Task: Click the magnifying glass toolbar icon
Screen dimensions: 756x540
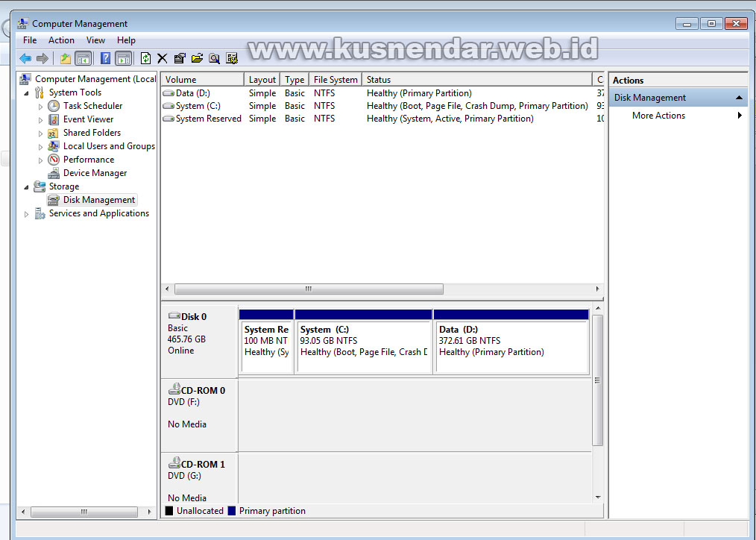Action: pos(214,58)
